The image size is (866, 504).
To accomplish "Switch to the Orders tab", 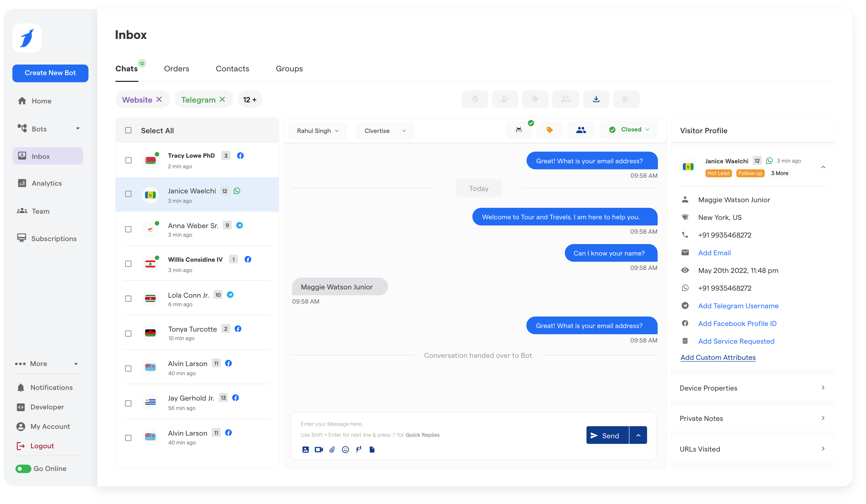I will coord(176,68).
